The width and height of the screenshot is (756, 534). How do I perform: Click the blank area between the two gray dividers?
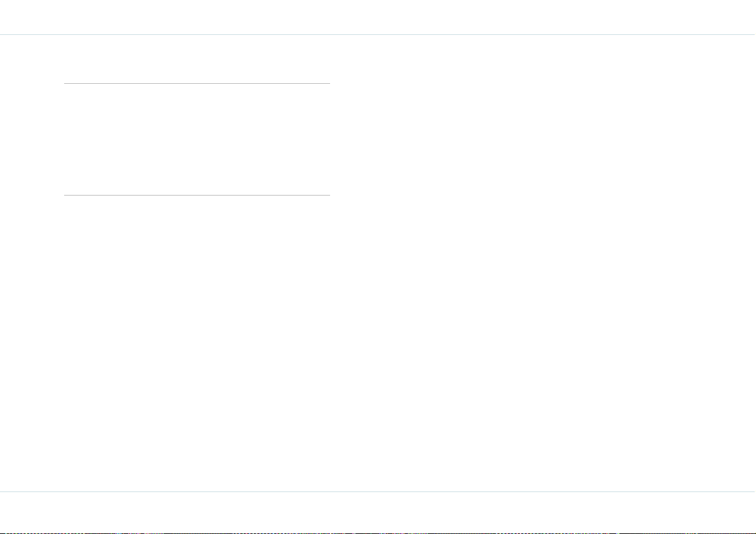click(x=197, y=140)
